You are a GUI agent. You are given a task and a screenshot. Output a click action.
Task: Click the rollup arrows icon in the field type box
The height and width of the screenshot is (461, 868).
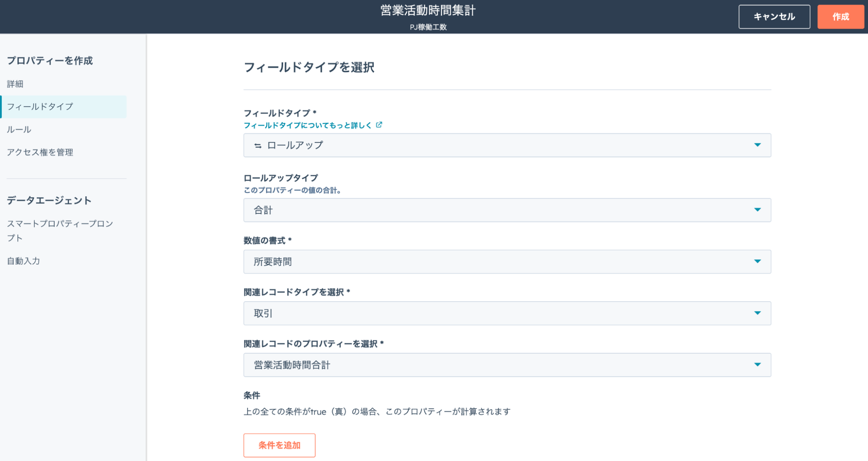[x=258, y=146]
